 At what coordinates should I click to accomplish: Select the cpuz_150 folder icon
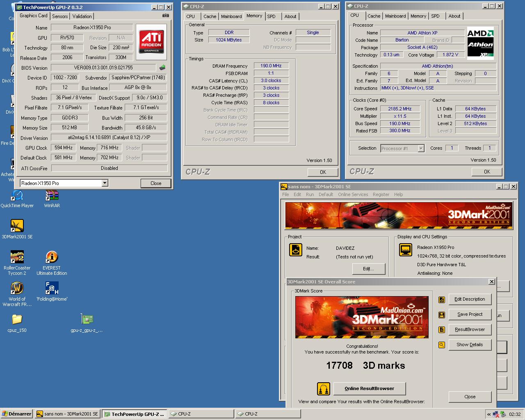(17, 322)
